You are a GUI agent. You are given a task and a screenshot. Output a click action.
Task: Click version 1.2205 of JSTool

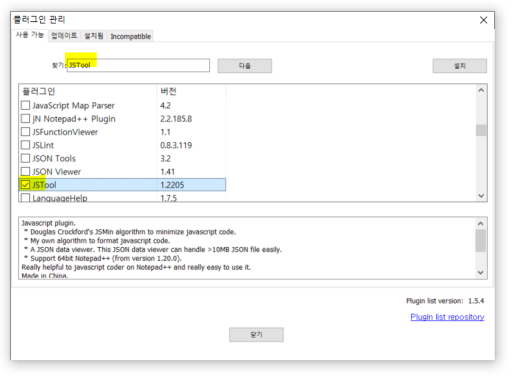(x=172, y=185)
